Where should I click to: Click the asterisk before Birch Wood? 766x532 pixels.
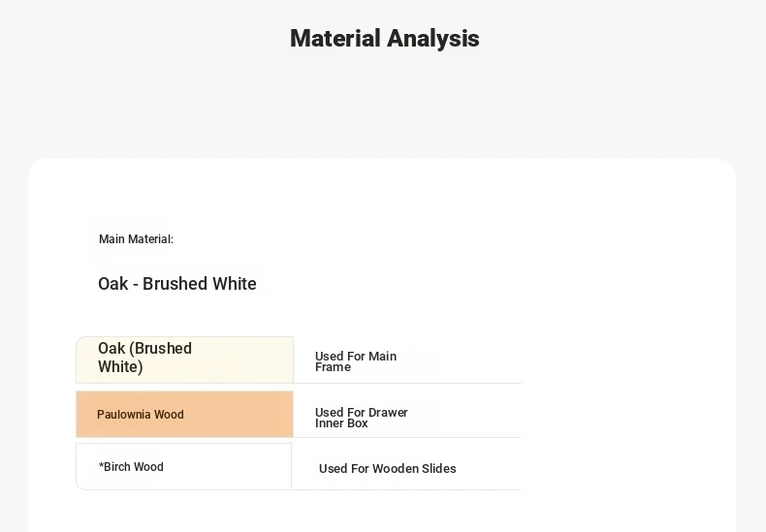(x=101, y=465)
